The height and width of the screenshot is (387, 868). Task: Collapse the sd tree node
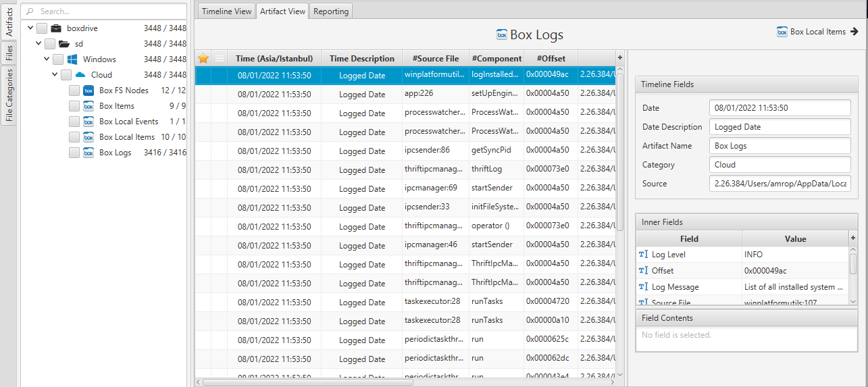pyautogui.click(x=39, y=44)
